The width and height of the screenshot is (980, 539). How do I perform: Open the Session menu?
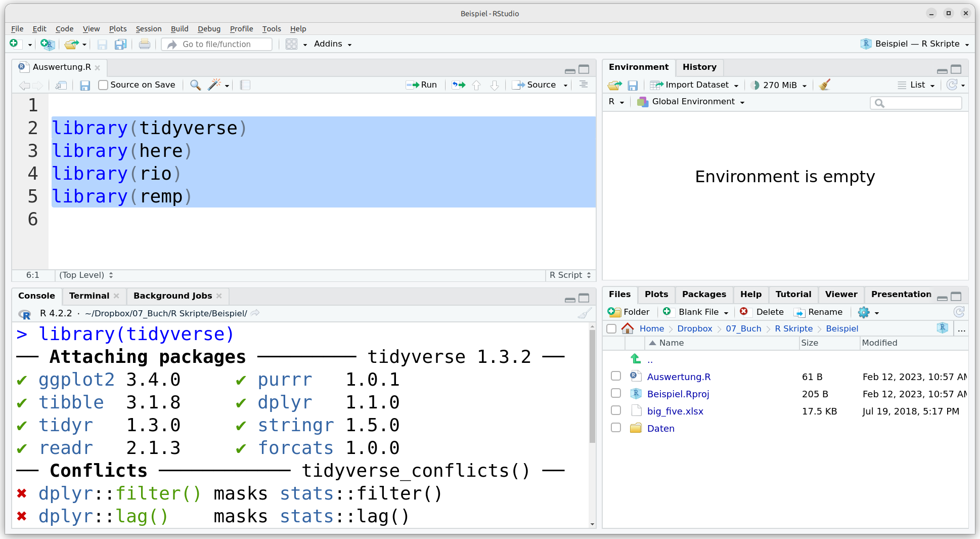point(149,29)
